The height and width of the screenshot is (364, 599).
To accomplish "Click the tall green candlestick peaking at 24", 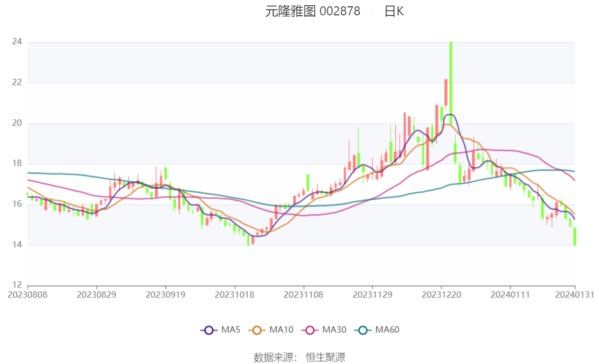I will [451, 83].
